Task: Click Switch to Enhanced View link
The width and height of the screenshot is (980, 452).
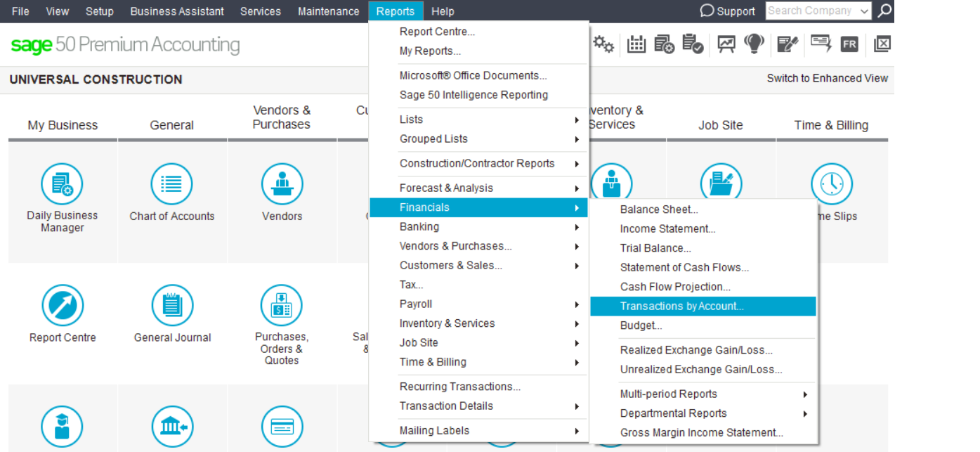Action: tap(827, 78)
